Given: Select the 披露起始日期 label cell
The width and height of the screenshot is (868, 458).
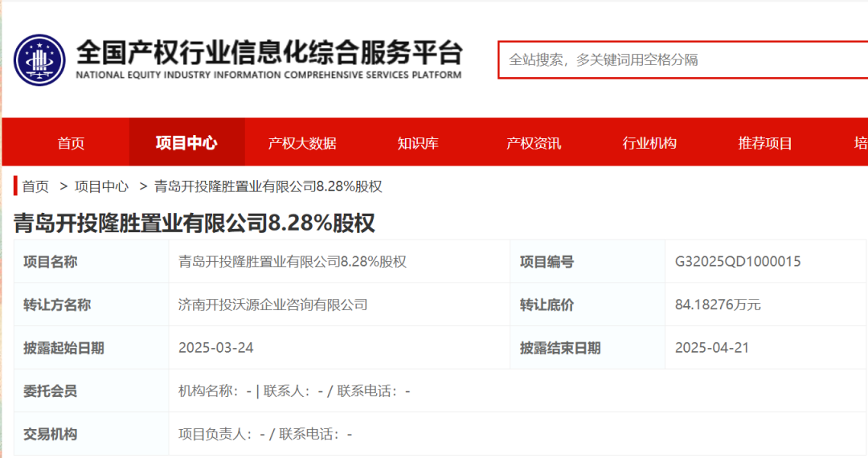Looking at the screenshot, I should pos(92,348).
